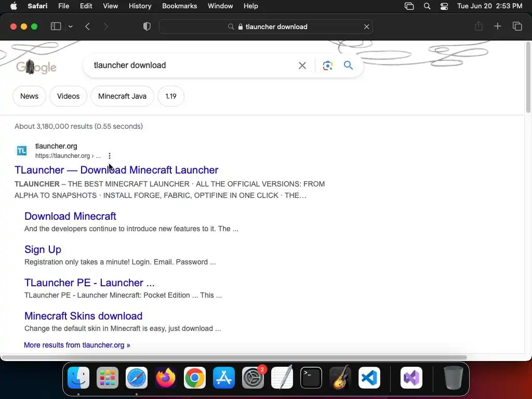532x399 pixels.
Task: Submit search with the magnifier icon
Action: 348,65
